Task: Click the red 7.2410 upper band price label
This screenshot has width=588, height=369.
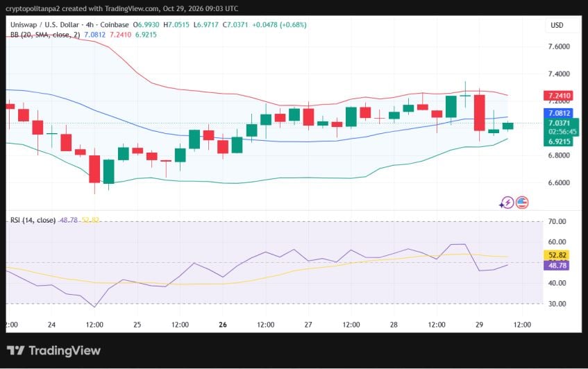Action: (x=558, y=96)
